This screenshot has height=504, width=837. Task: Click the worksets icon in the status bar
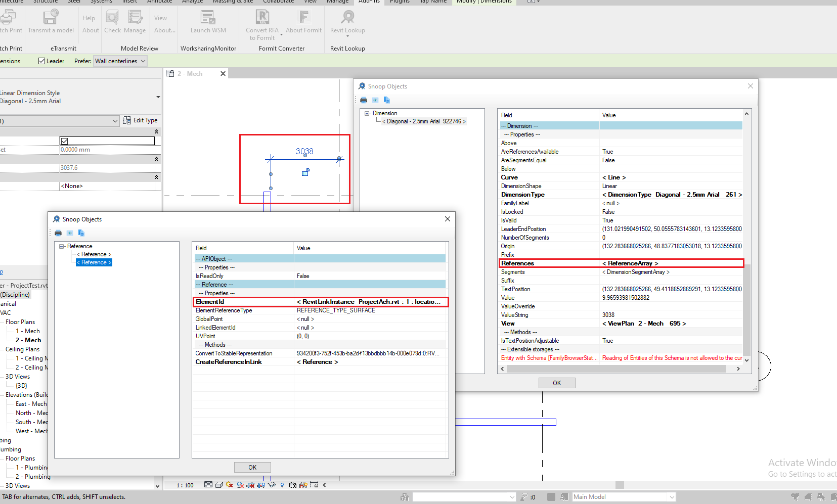405,497
